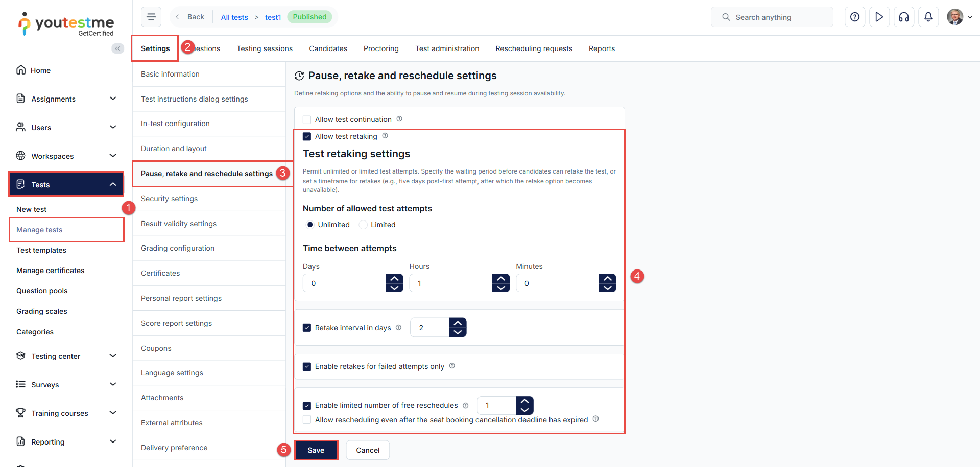
Task: Increase the Hours value with up arrow
Action: click(501, 279)
